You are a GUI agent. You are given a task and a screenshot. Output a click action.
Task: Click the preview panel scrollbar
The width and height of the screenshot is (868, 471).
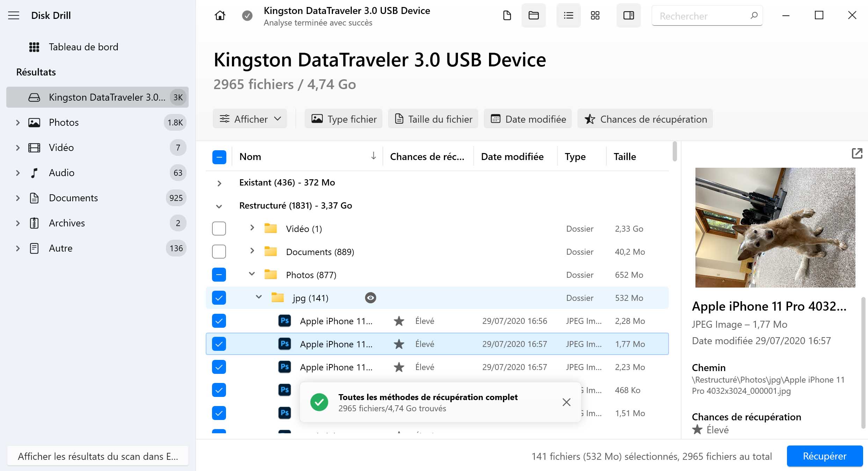863,363
